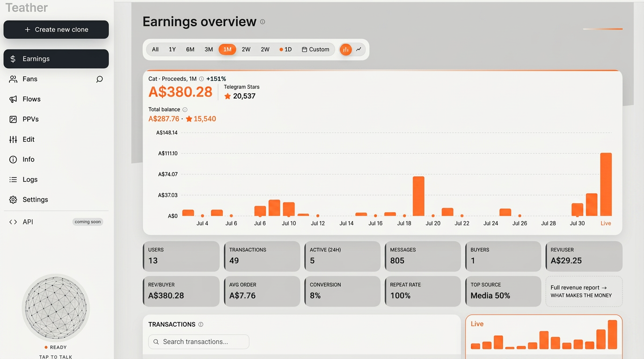Image resolution: width=644 pixels, height=359 pixels.
Task: Open the Custom date range picker
Action: point(315,50)
